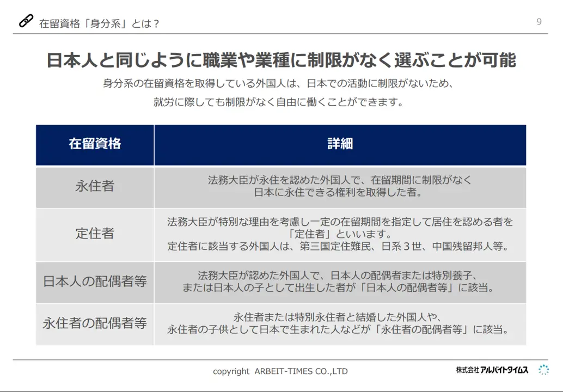Click page number 9
Screen dimensions: 563x392
coord(538,22)
